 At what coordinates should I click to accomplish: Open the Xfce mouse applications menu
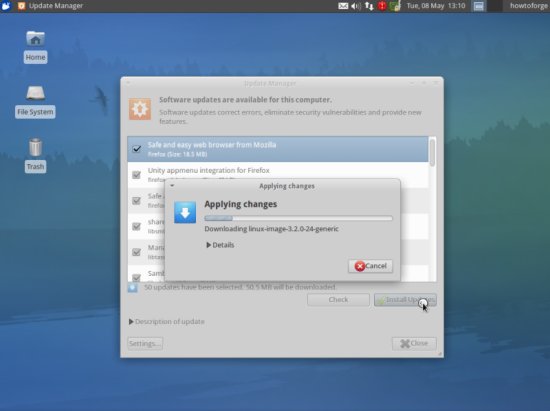[6, 6]
